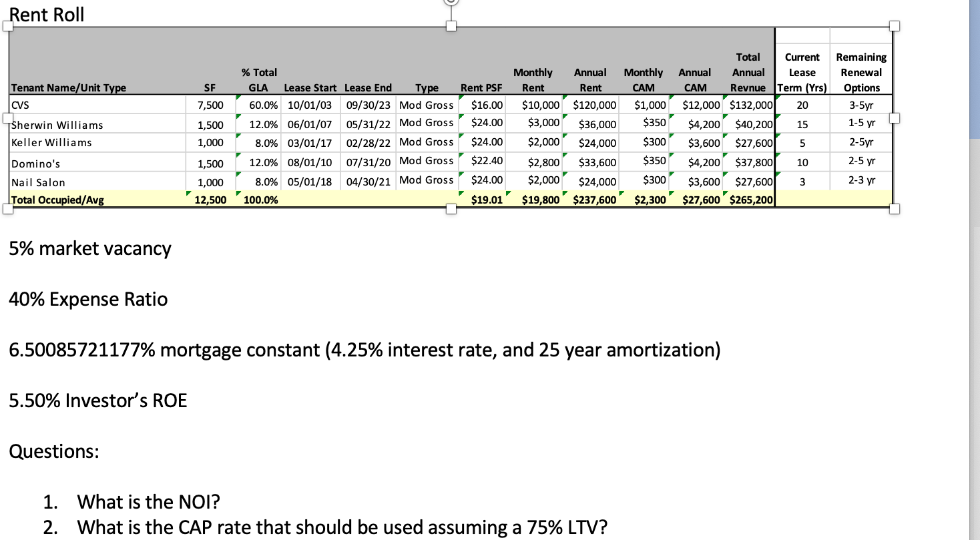Click CVS total revenue $132,000
980x540 pixels.
point(751,105)
